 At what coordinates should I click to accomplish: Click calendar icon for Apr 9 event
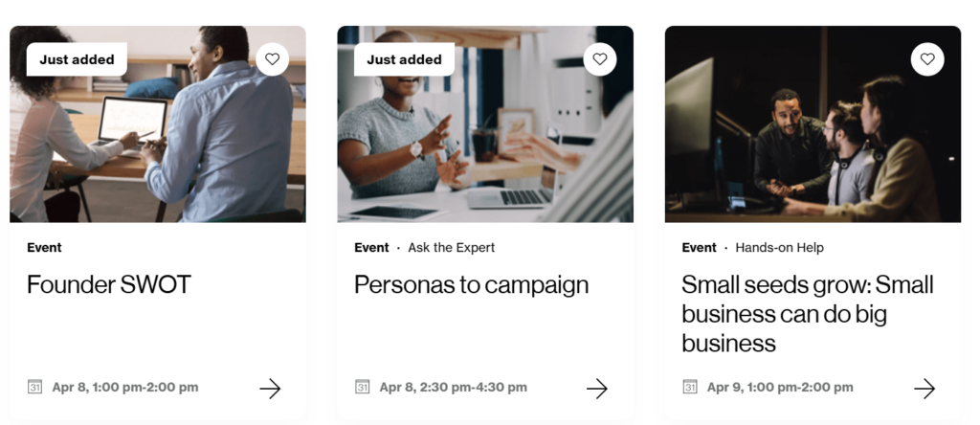[x=689, y=387]
